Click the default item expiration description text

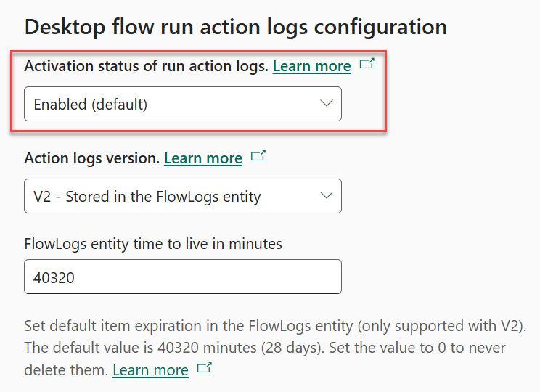(275, 326)
